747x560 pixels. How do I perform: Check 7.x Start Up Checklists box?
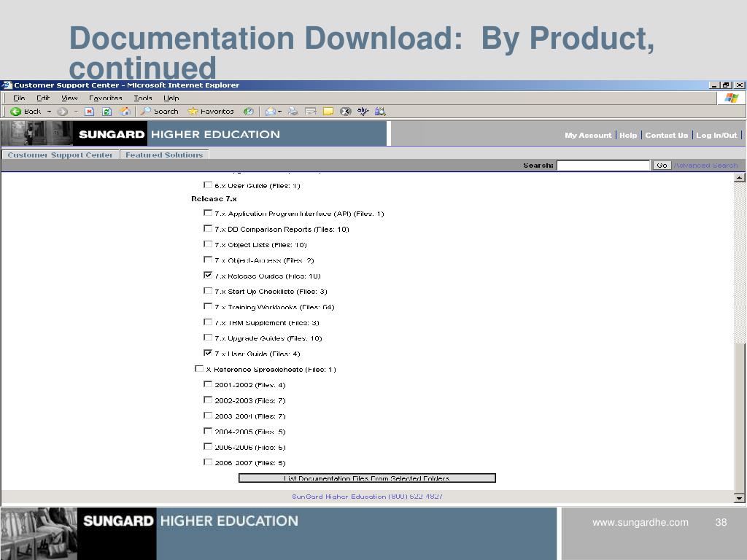point(208,290)
